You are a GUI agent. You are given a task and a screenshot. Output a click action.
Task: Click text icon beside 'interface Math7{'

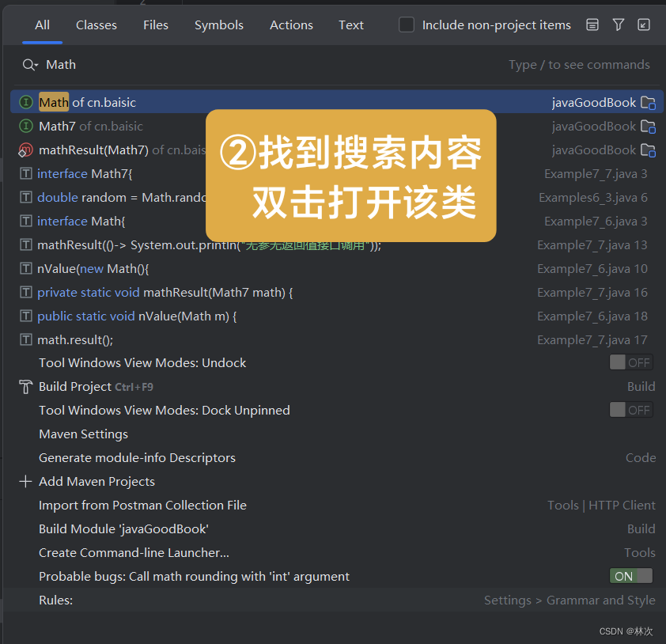pos(26,173)
